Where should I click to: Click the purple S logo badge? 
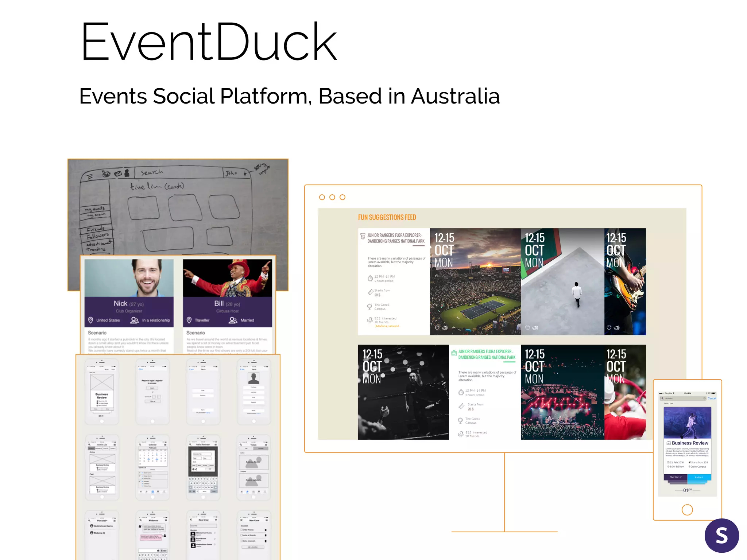click(721, 535)
